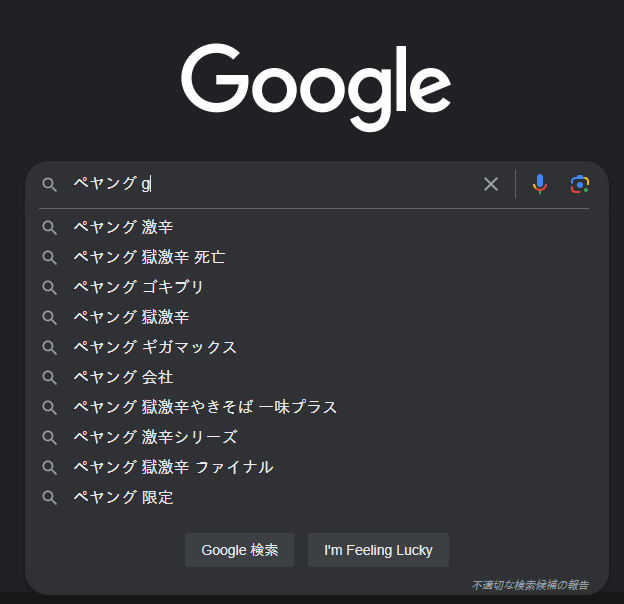Click the search icon beside ペヤング ギガマックス
Screen dimensions: 624x604
[x=49, y=347]
